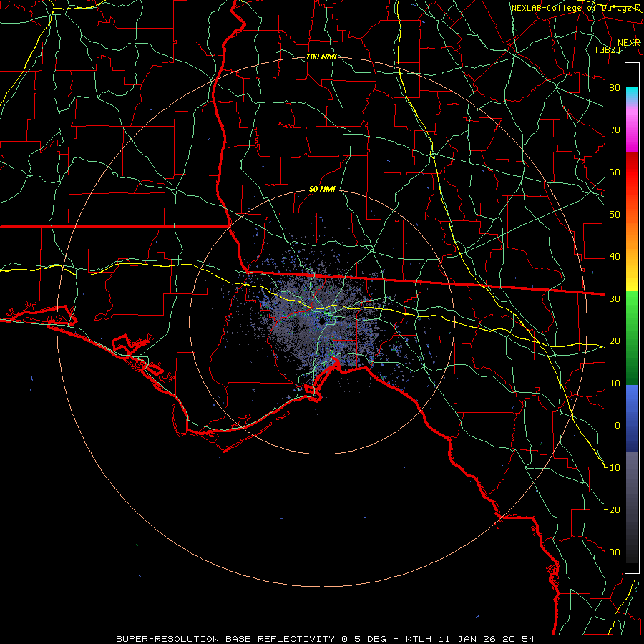Click the 40 value on the dBZ scale
The height and width of the screenshot is (644, 644).
click(x=615, y=257)
